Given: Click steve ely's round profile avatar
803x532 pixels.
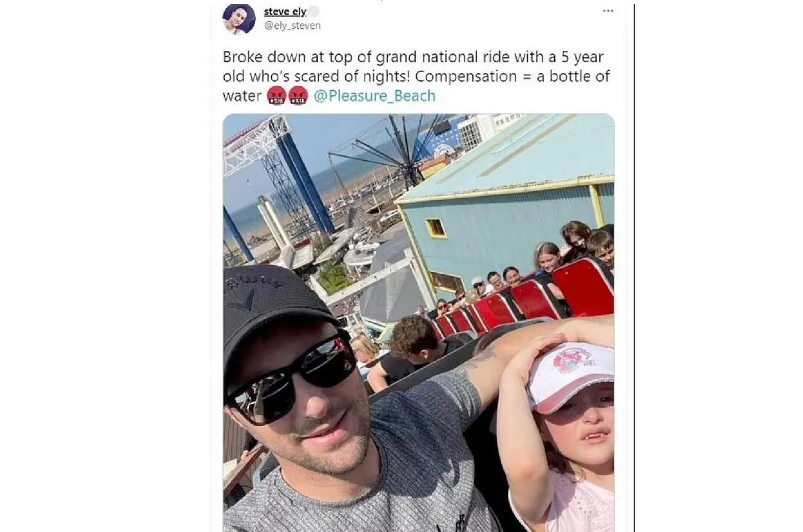Looking at the screenshot, I should (239, 19).
